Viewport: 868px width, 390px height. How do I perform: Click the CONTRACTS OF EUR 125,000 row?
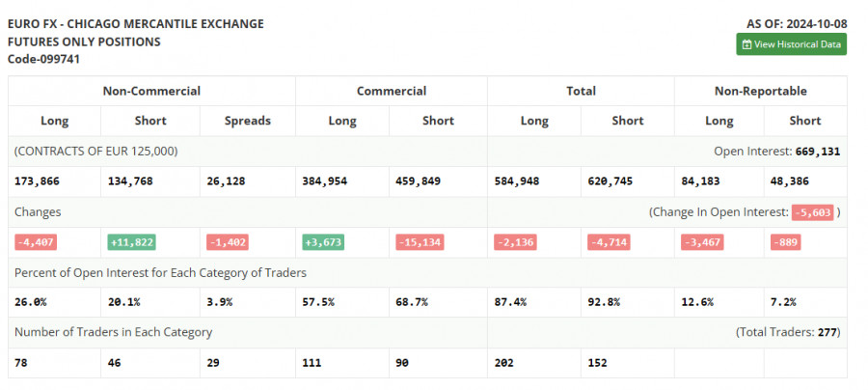coord(248,152)
